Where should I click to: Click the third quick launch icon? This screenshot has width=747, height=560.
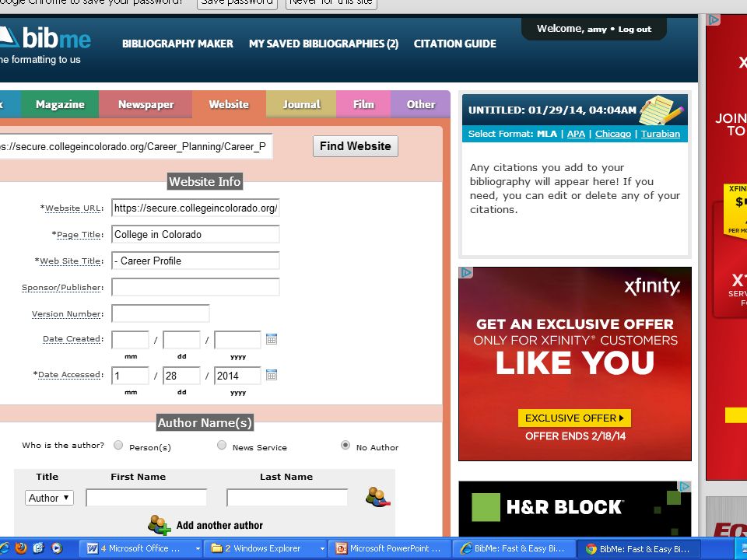point(39,548)
